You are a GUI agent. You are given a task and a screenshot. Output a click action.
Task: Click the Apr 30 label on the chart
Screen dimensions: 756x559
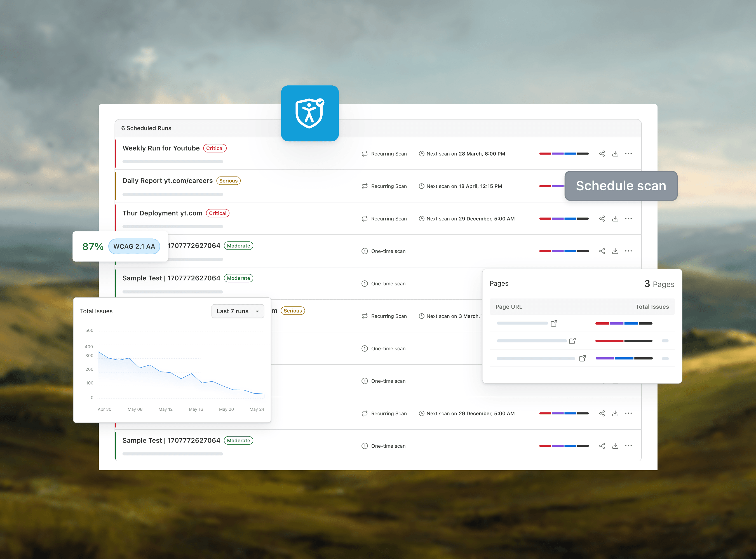[105, 409]
